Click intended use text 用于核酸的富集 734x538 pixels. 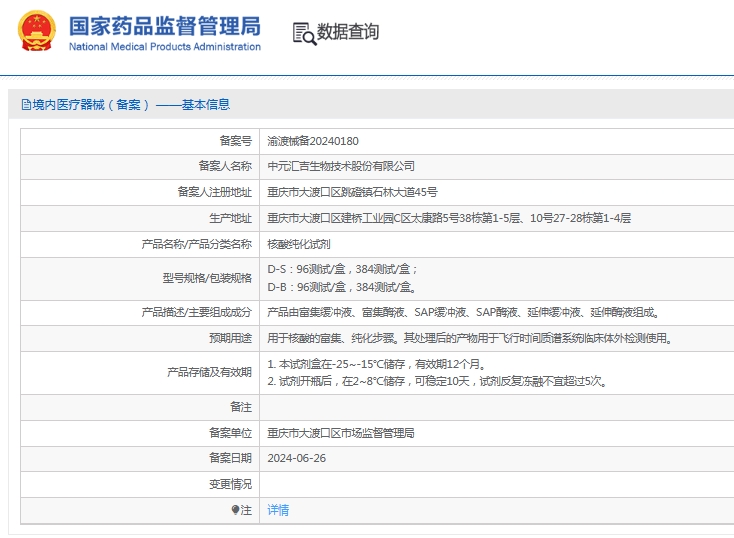470,338
